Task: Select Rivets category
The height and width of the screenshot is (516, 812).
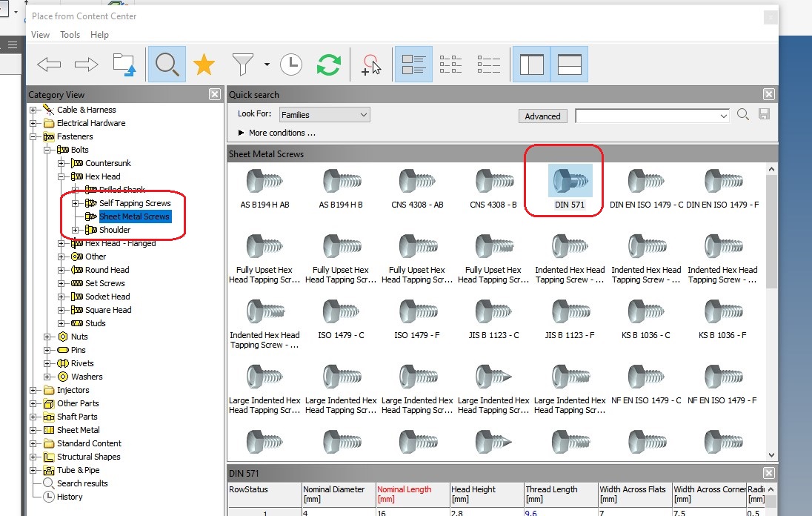Action: pos(82,363)
